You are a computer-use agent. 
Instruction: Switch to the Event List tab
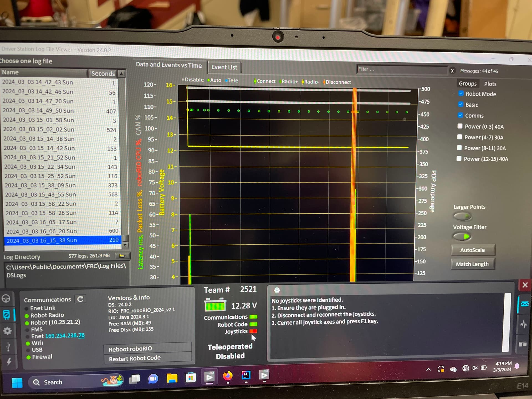224,67
